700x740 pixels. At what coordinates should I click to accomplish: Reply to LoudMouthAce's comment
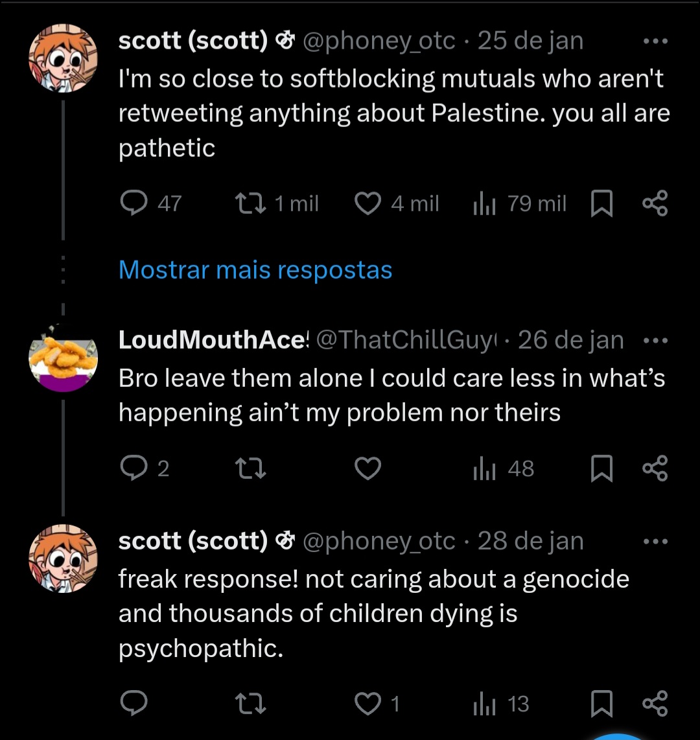(134, 468)
